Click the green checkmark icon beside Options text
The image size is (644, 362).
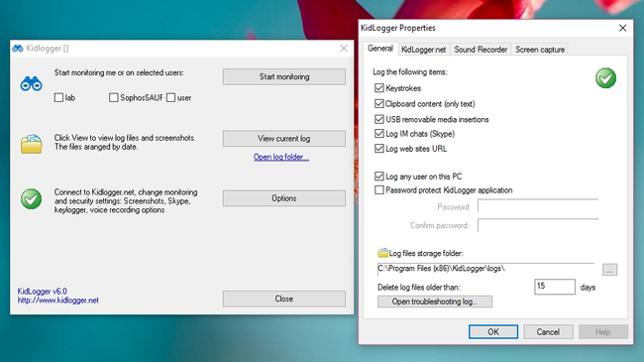(x=32, y=199)
